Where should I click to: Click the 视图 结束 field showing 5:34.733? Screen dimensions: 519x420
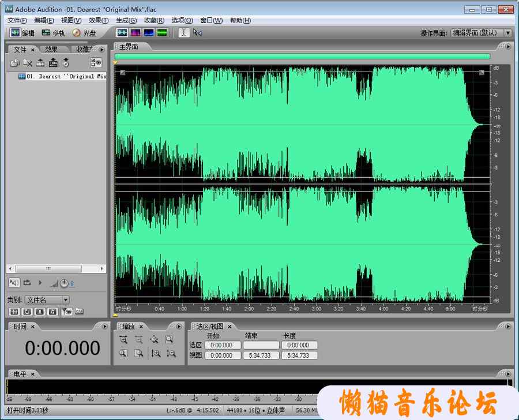point(261,355)
